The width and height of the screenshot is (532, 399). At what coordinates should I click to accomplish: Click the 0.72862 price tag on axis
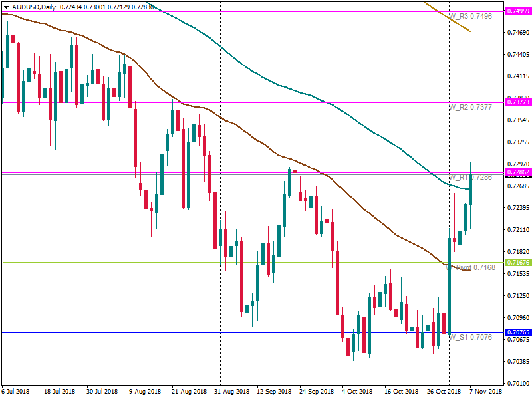[x=517, y=172]
